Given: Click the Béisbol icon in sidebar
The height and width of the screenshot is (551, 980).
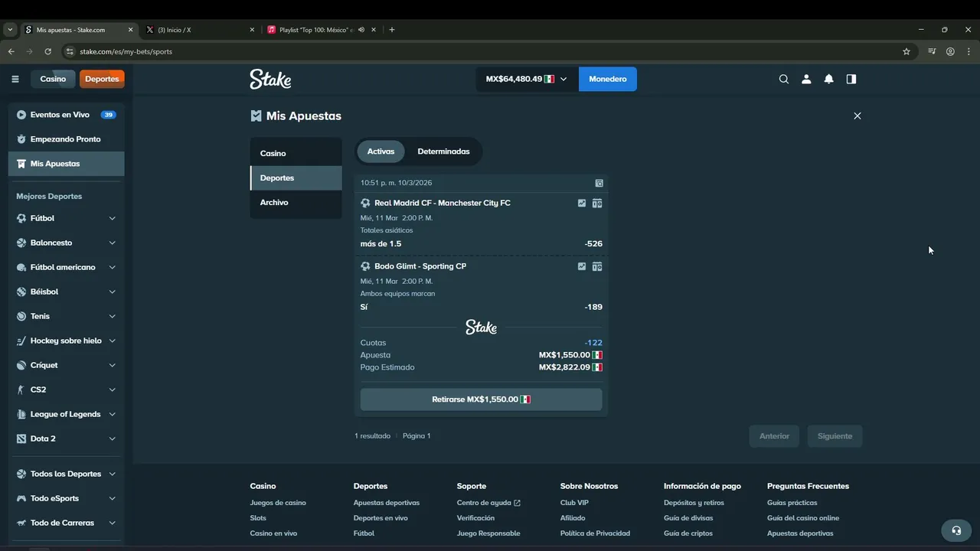Looking at the screenshot, I should pos(21,292).
